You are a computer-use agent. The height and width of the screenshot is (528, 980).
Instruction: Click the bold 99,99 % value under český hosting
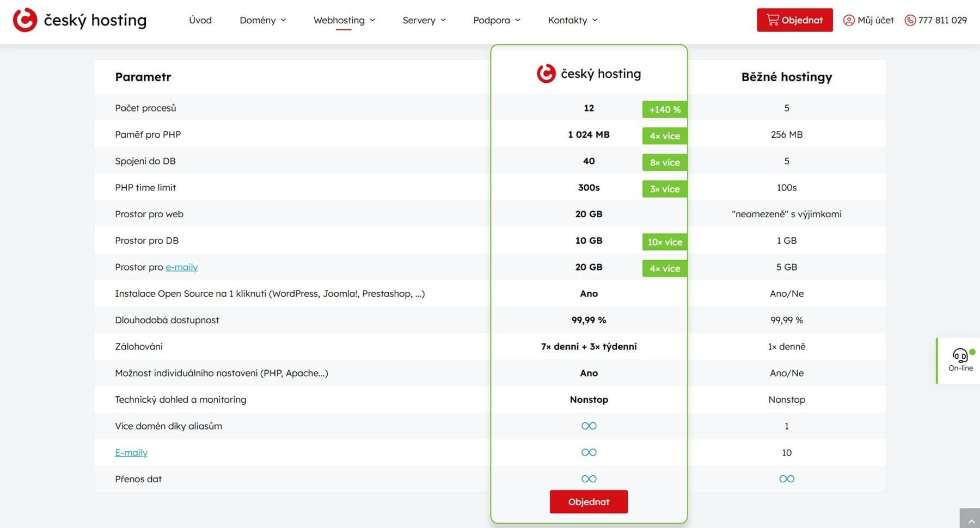click(x=589, y=320)
